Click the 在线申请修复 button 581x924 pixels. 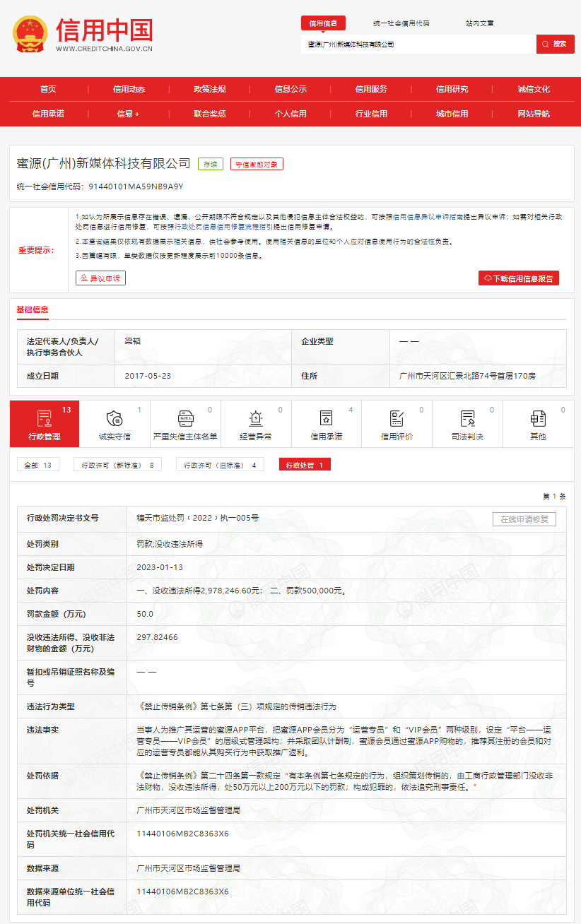pos(524,519)
